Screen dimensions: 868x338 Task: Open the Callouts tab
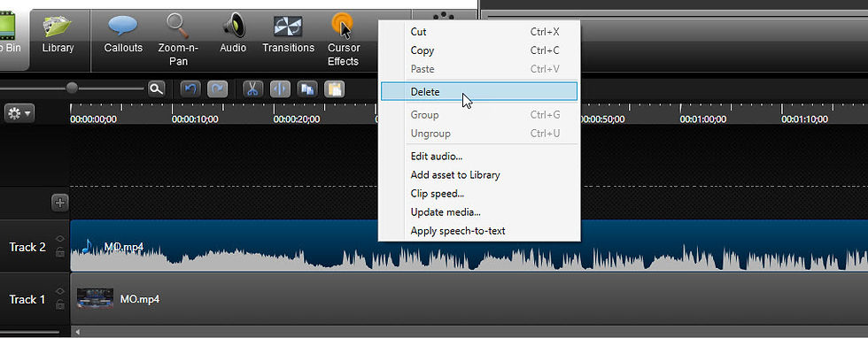click(123, 35)
